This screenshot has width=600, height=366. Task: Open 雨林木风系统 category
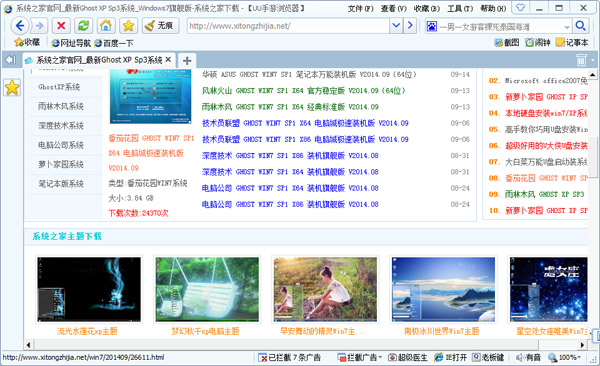tap(60, 106)
